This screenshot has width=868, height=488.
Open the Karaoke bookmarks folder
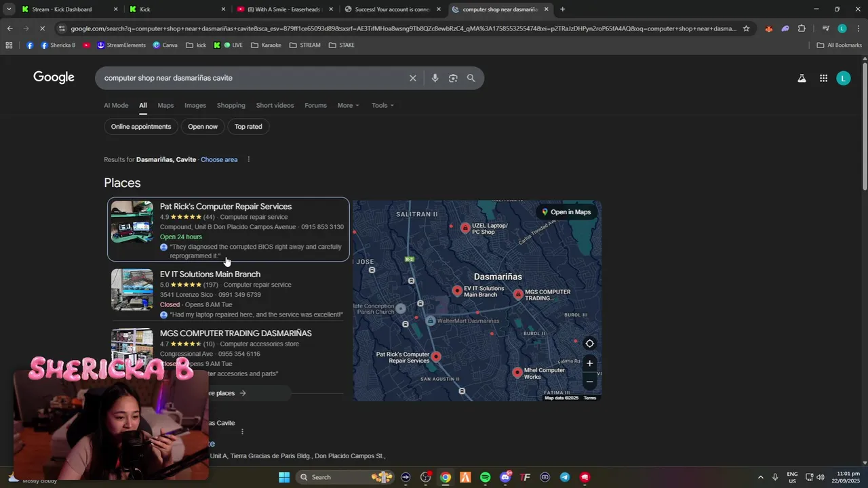266,45
